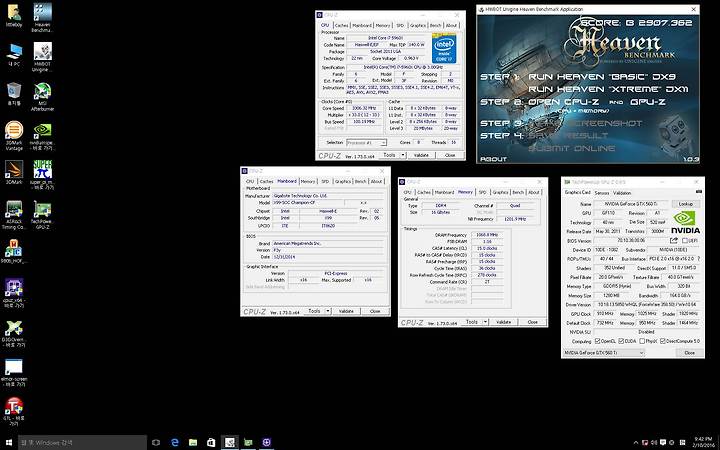Click the Tools button in the Mainboard window
This screenshot has height=450, width=720.
click(x=314, y=311)
